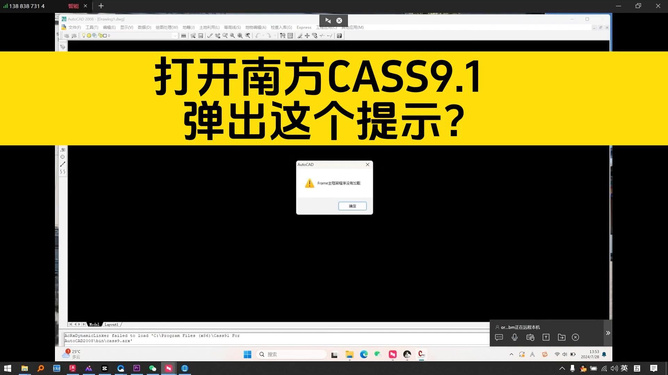Expand hidden tray icons on remote taskbar
Viewport: 668px width, 375px height.
(511, 354)
